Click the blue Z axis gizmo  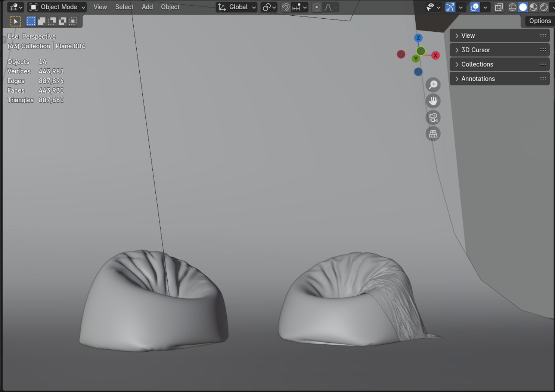tap(418, 38)
